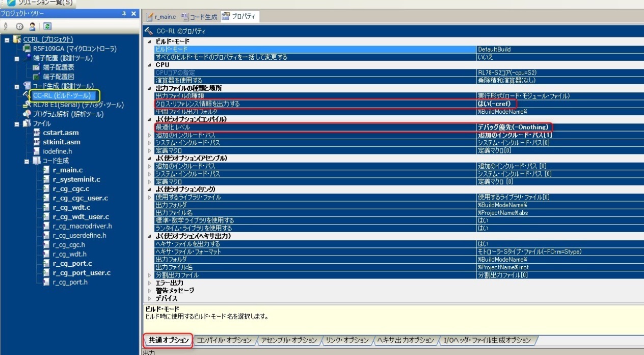The image size is (644, 355).
Task: Collapse the CPU property category
Action: pos(149,65)
